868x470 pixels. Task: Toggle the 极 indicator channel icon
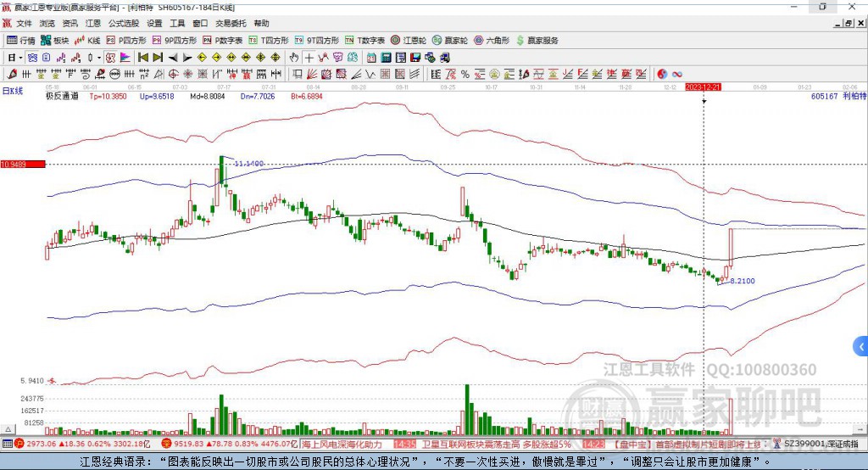pos(110,58)
